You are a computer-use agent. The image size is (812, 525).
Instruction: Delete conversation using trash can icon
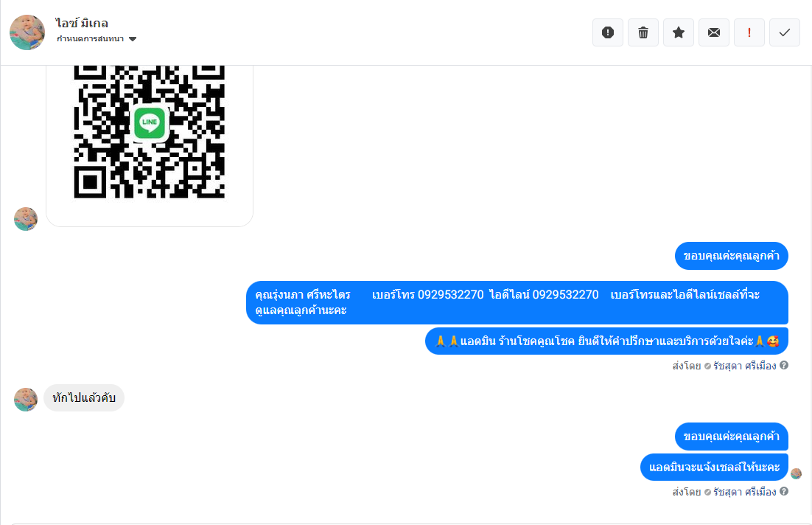tap(643, 32)
